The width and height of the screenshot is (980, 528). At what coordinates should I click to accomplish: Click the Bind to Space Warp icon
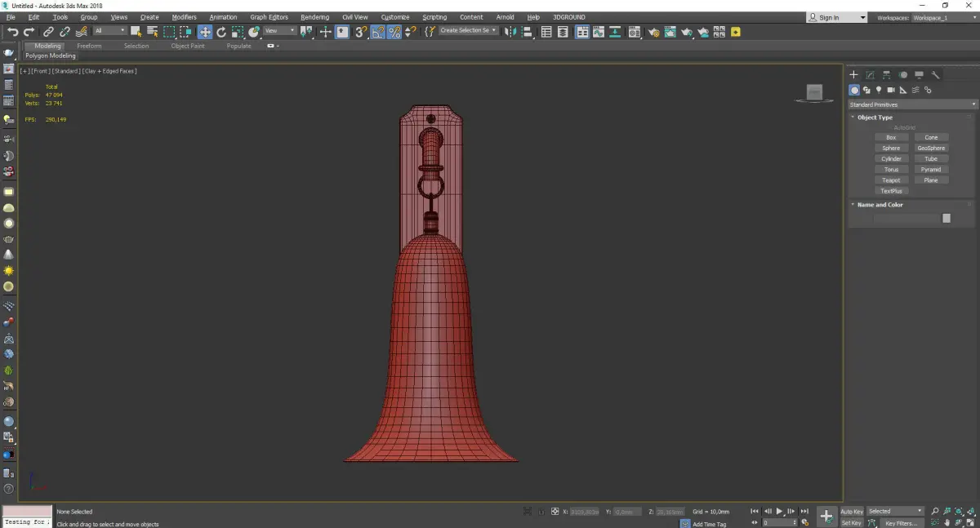point(81,32)
